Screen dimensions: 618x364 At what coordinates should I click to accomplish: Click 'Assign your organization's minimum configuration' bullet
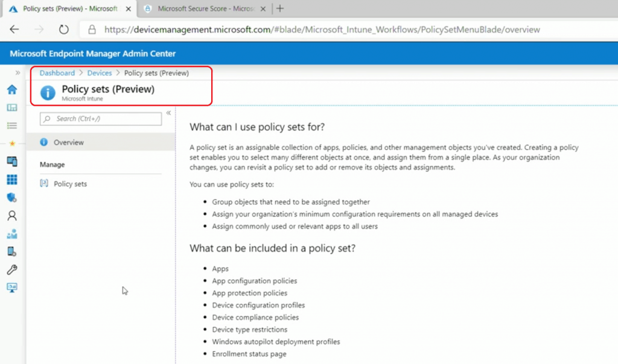point(355,214)
